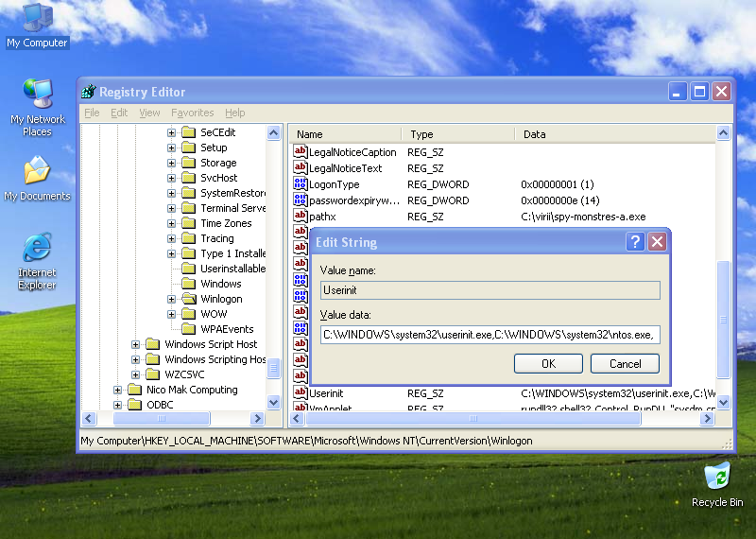
Task: Click the passwordexpirywarning DWORD value icon
Action: tap(300, 200)
